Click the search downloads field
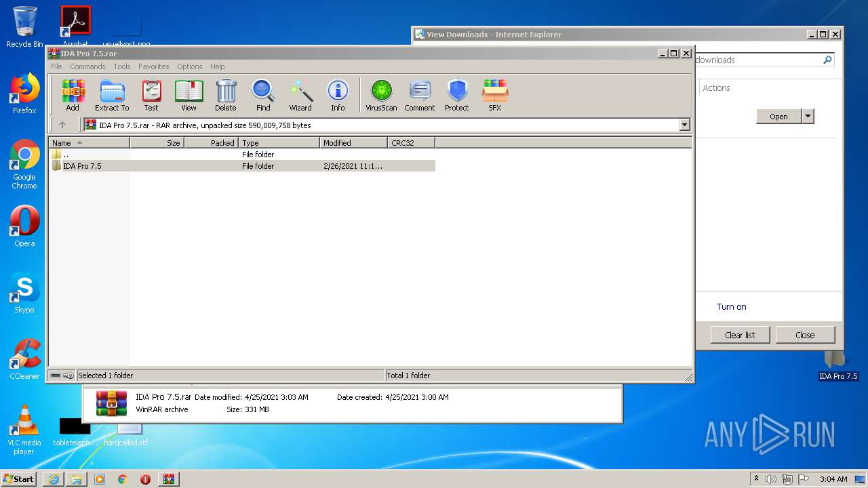The height and width of the screenshot is (488, 868). point(757,60)
